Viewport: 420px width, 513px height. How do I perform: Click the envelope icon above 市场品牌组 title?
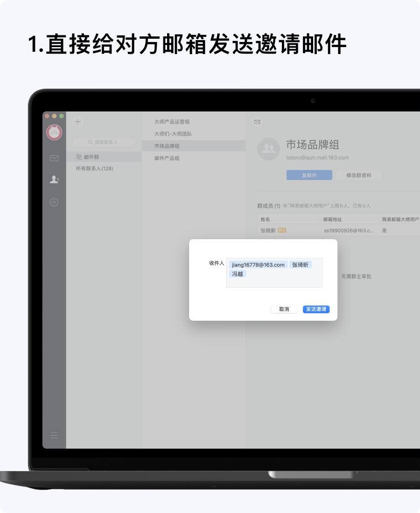(x=257, y=122)
